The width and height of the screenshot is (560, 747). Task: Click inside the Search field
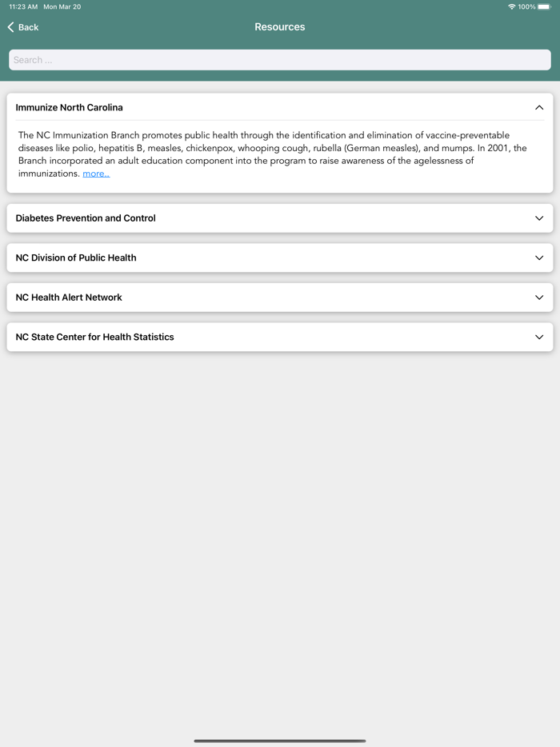pos(280,59)
